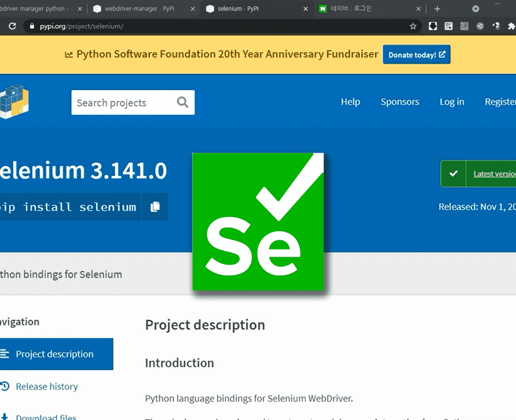
Task: Click the Selenium 3.141.0 heading
Action: click(83, 171)
